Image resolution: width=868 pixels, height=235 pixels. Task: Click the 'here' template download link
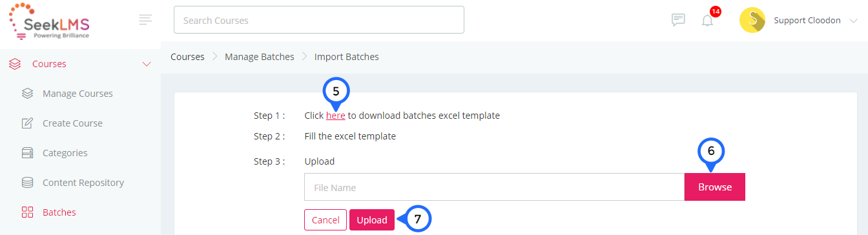tap(335, 116)
